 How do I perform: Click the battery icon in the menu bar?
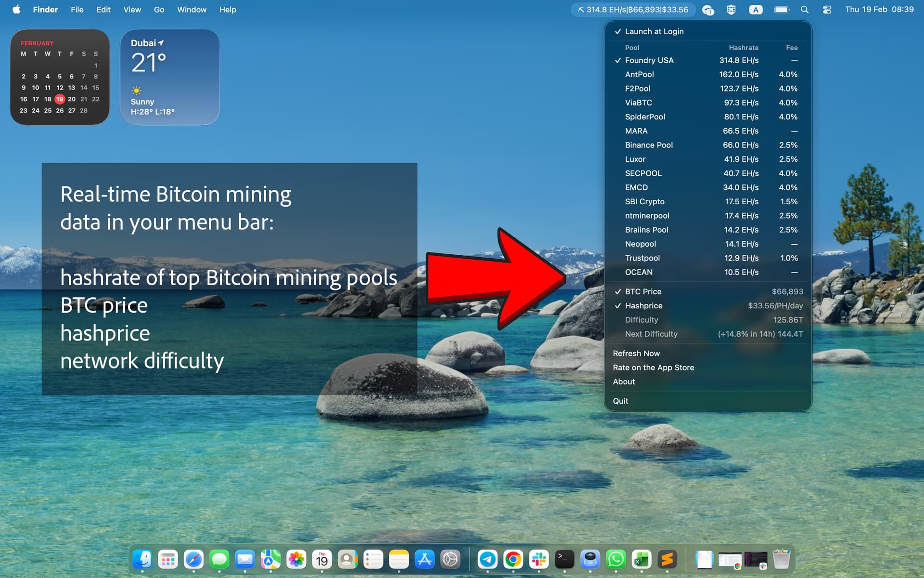point(781,9)
